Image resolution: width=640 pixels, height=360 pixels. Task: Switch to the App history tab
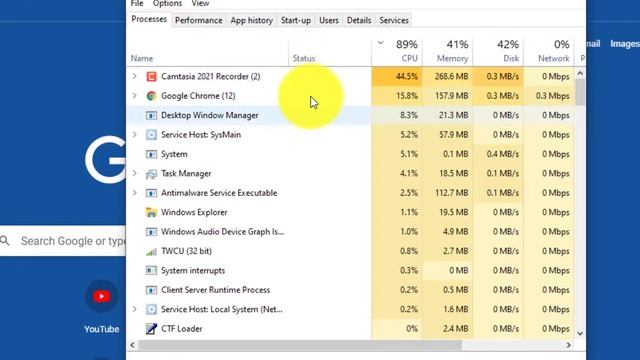click(251, 20)
